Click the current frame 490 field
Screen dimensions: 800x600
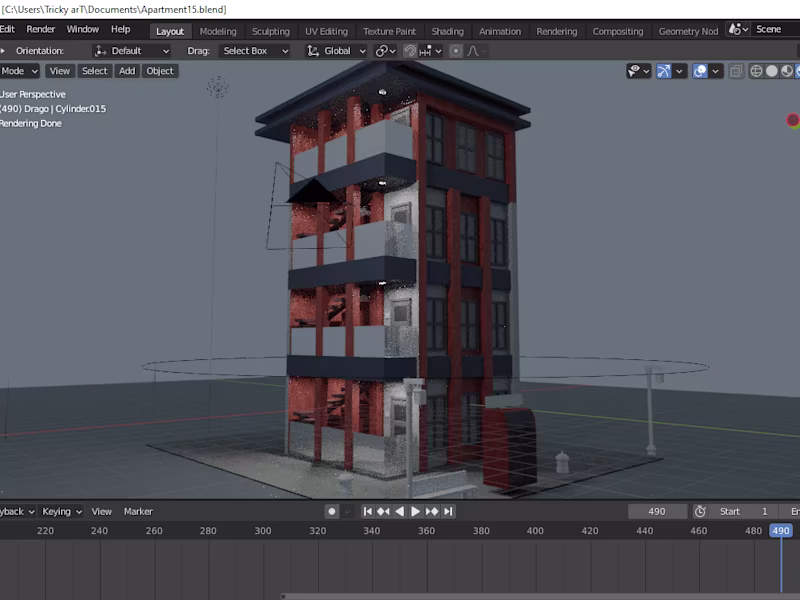tap(656, 511)
